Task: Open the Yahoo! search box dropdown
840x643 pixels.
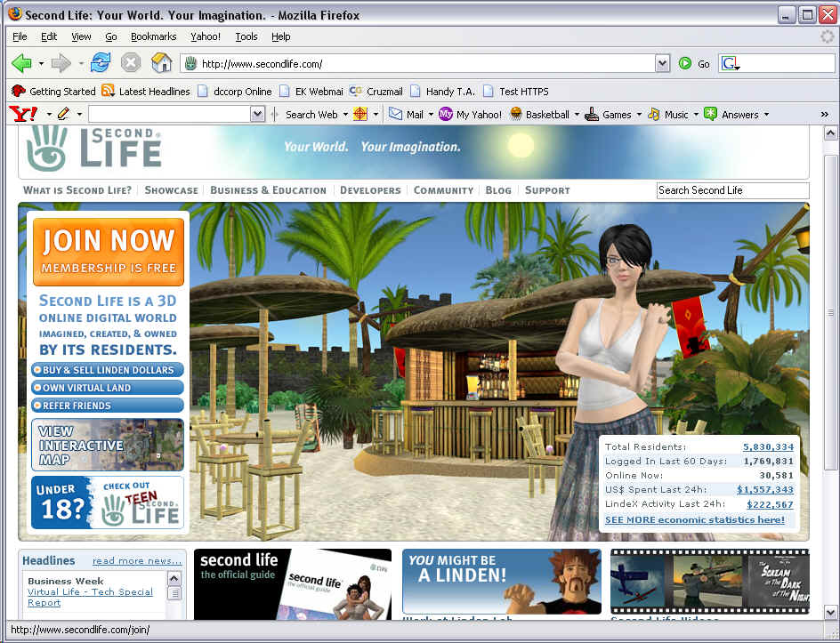Action: (257, 114)
